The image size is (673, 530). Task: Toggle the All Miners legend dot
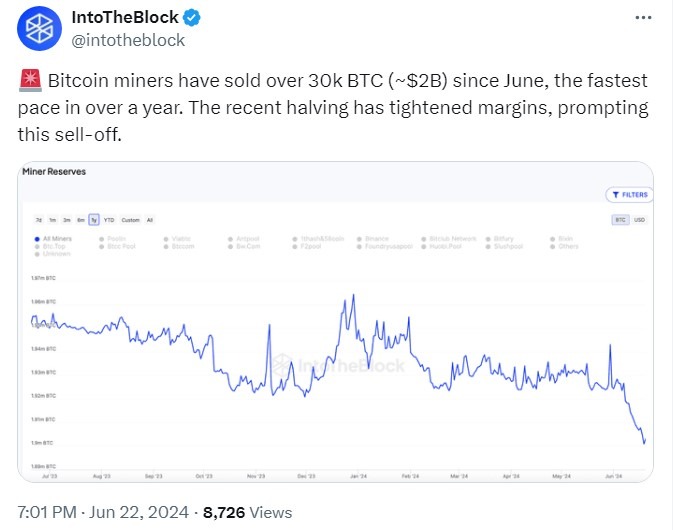(37, 238)
